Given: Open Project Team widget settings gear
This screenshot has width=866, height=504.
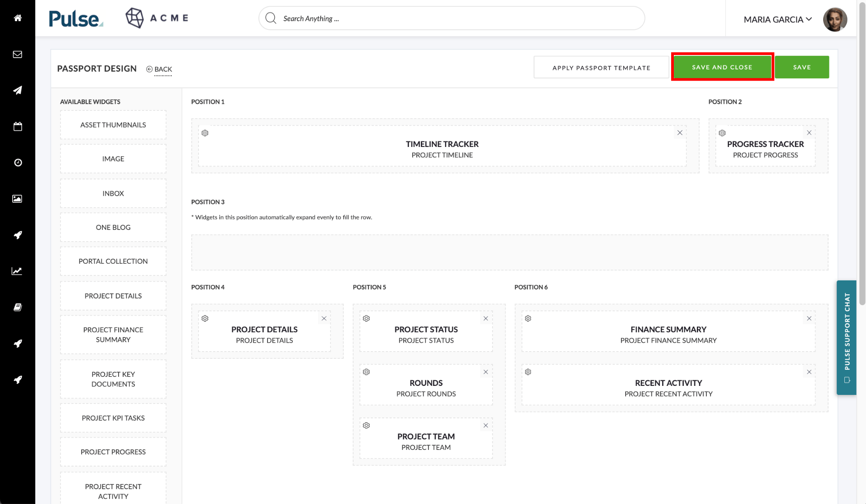Looking at the screenshot, I should [x=366, y=426].
